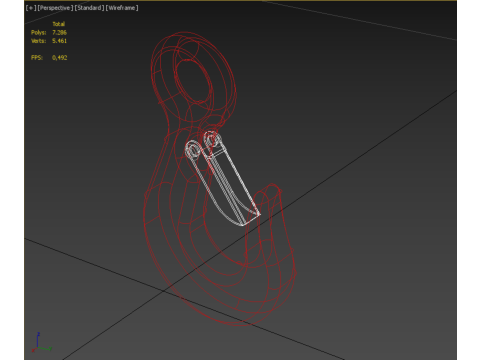Click the 'Total' statistics header

point(59,24)
